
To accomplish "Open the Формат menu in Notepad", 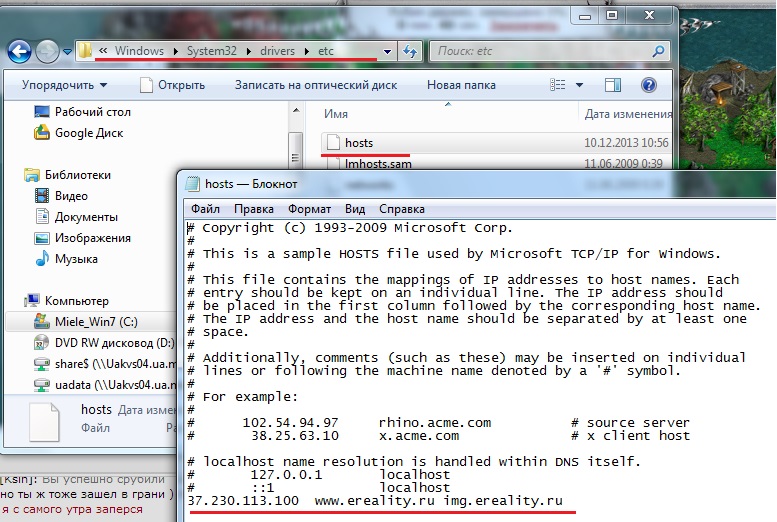I will tap(309, 209).
